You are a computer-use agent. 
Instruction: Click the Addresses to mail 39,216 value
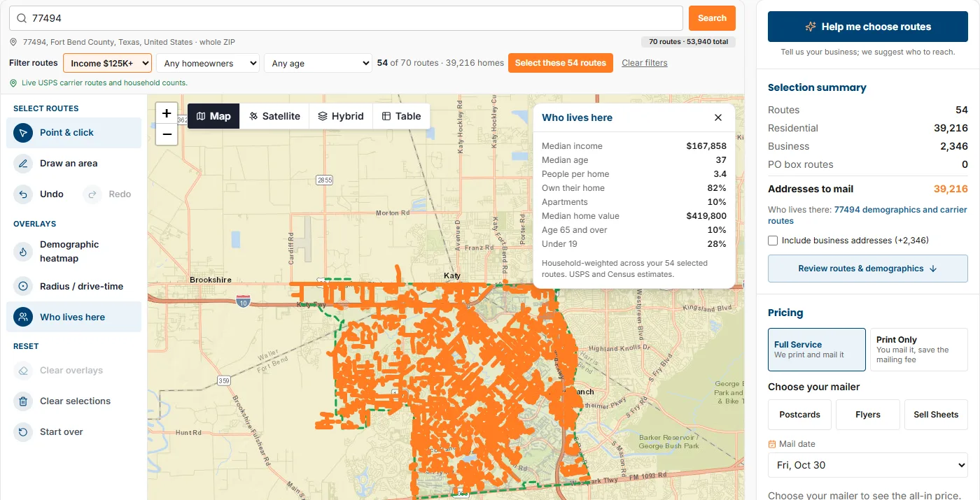coord(951,189)
